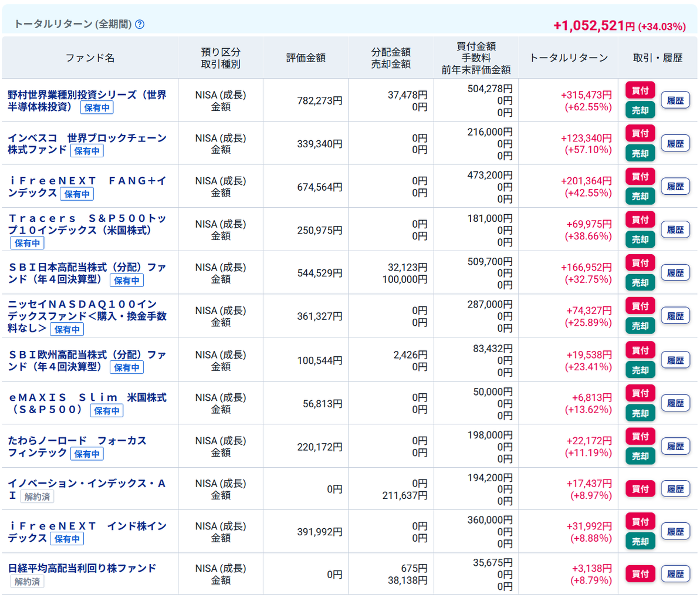Open 履歴 for 日経平均高配当利回り株ファンド
Viewport: 700px width, 601px height.
pyautogui.click(x=675, y=574)
